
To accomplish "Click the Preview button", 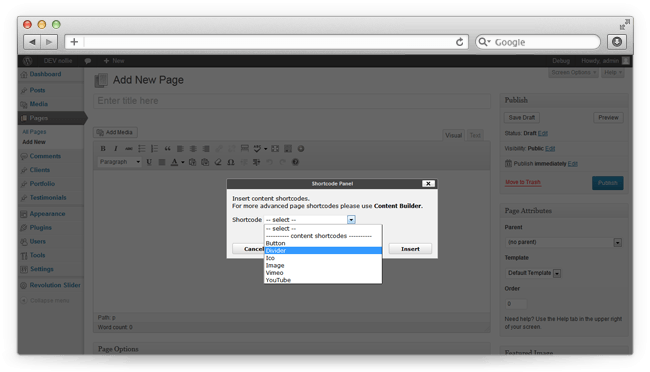I will point(608,117).
